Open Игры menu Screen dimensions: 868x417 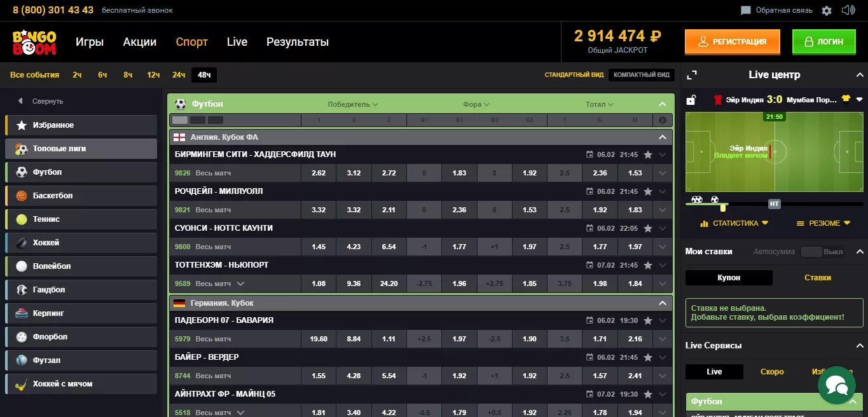90,42
